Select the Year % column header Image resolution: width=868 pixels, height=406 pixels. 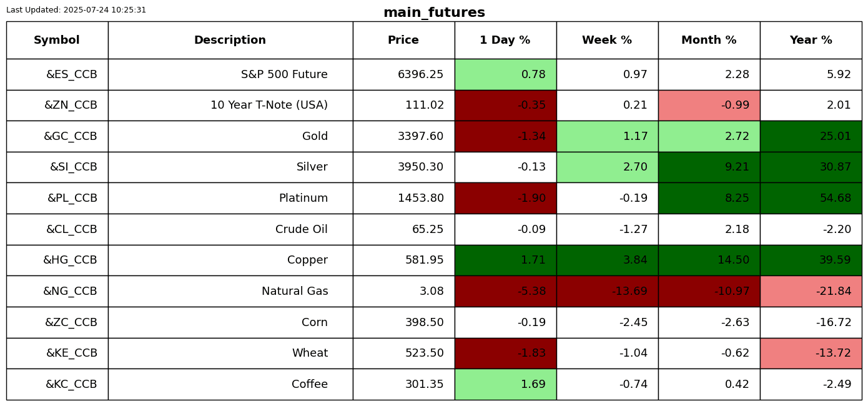point(811,41)
